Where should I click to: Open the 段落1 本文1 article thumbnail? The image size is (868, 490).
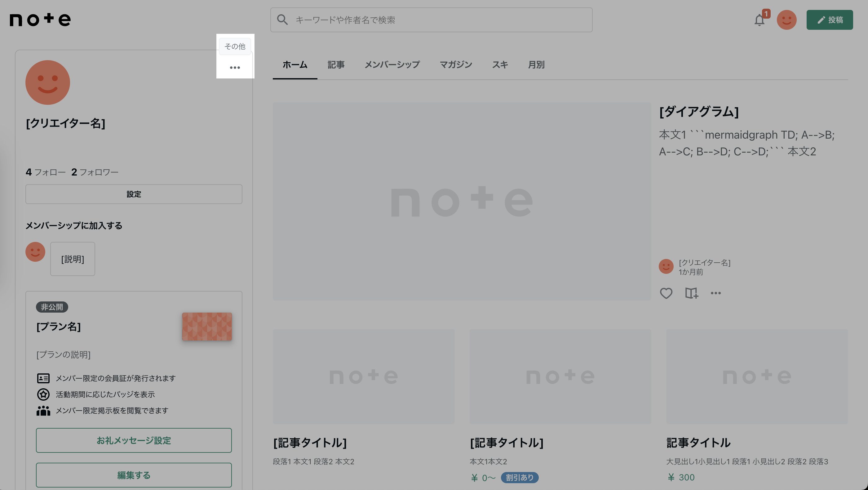point(364,377)
